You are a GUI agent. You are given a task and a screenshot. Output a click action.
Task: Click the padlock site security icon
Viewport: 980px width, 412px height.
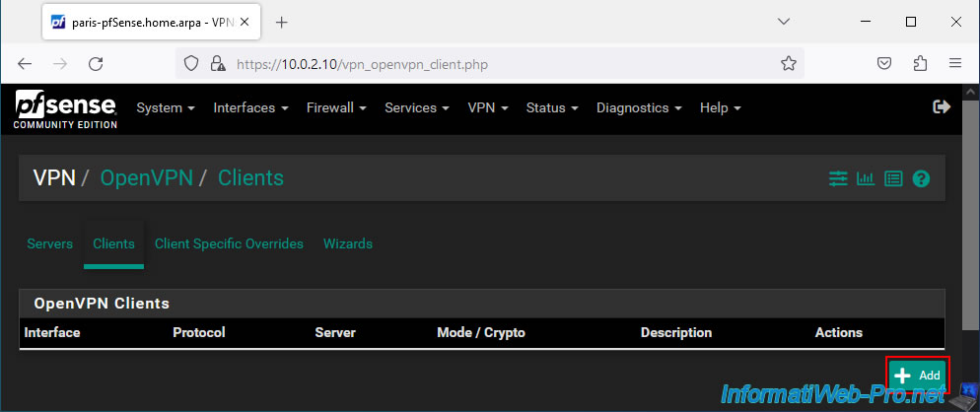click(x=218, y=64)
